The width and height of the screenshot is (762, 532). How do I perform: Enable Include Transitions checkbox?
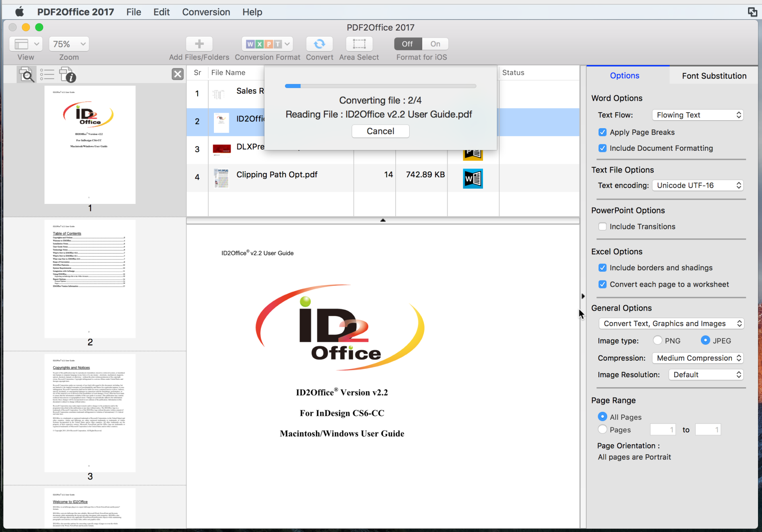click(x=602, y=226)
